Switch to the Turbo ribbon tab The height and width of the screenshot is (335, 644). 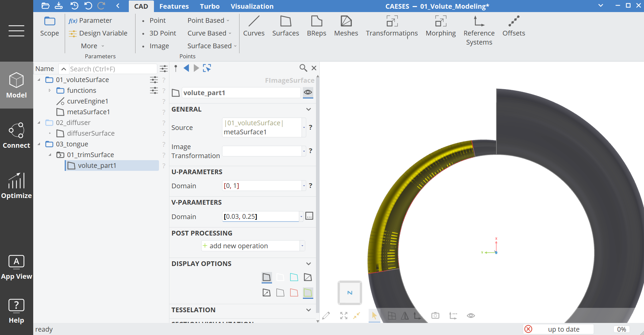coord(210,6)
